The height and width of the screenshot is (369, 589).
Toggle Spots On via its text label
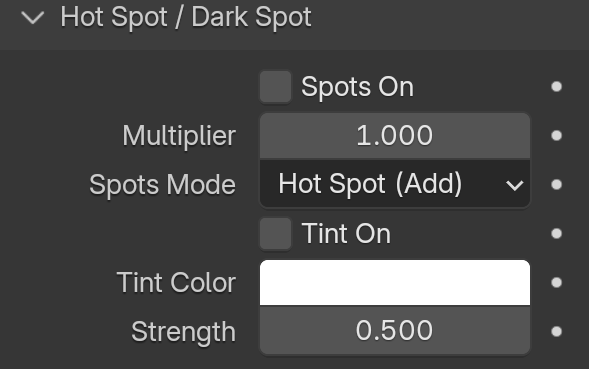point(357,87)
